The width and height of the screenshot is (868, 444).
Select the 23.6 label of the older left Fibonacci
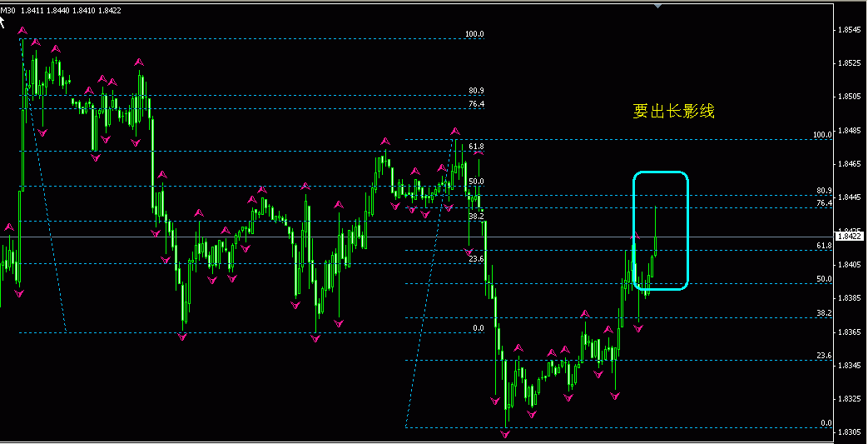(477, 258)
